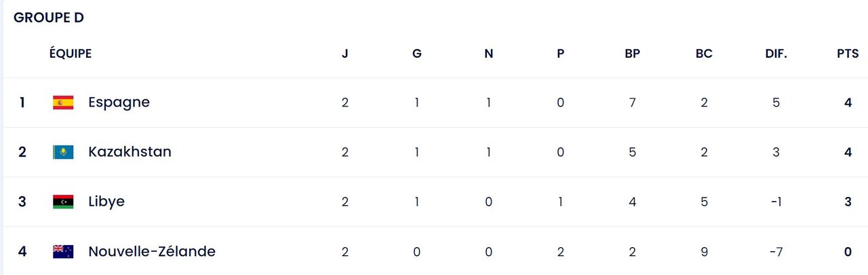Click the N column header
This screenshot has height=275, width=868.
point(488,54)
